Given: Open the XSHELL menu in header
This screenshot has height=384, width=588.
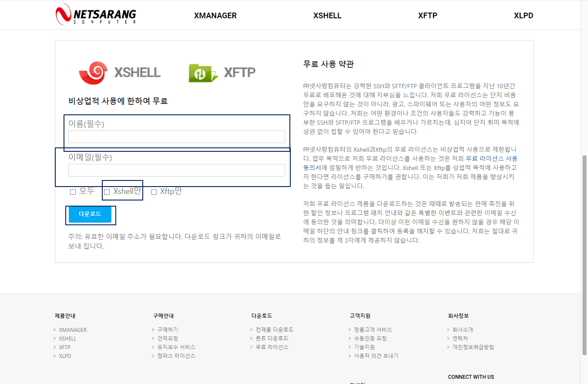Looking at the screenshot, I should coord(327,16).
